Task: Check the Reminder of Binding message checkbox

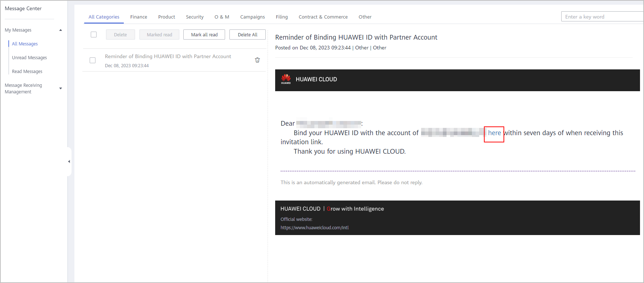Action: click(x=93, y=60)
